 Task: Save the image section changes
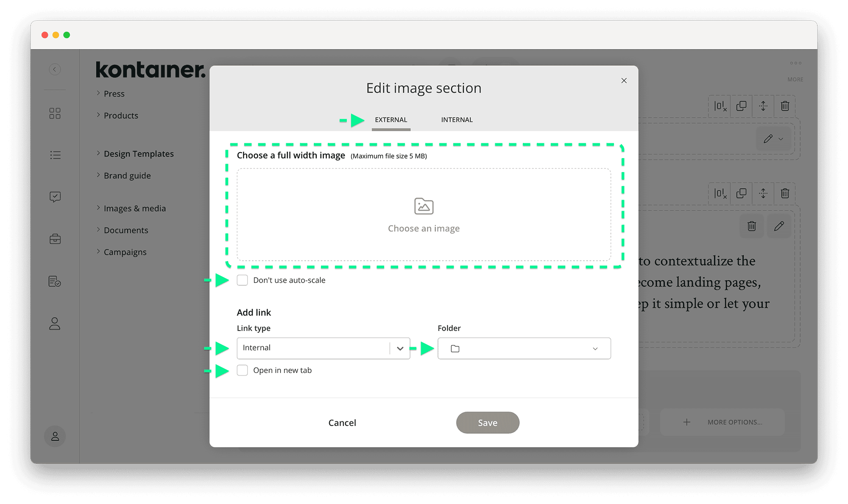[x=487, y=422]
